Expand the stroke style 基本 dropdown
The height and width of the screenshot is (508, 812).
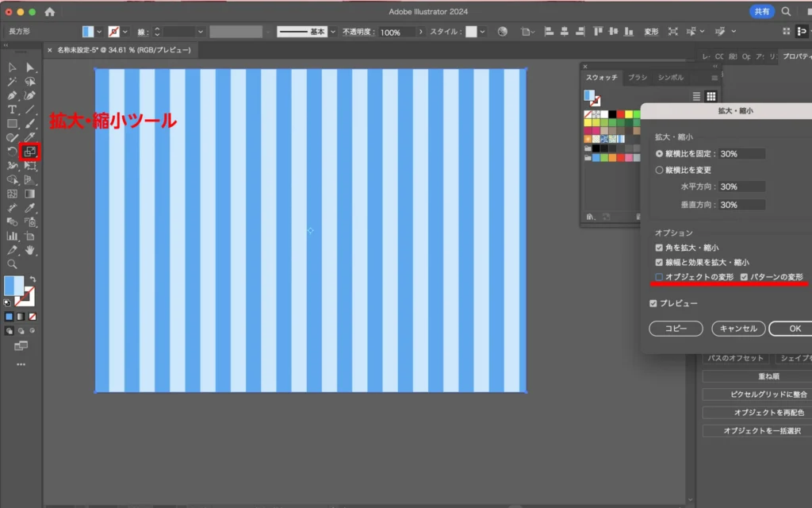pos(332,32)
